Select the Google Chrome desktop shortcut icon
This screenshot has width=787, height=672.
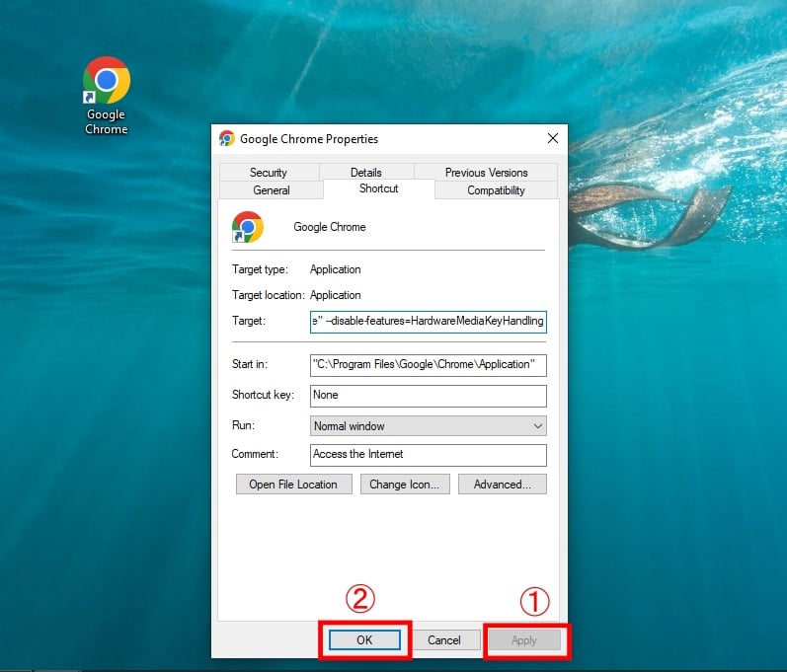pos(106,96)
